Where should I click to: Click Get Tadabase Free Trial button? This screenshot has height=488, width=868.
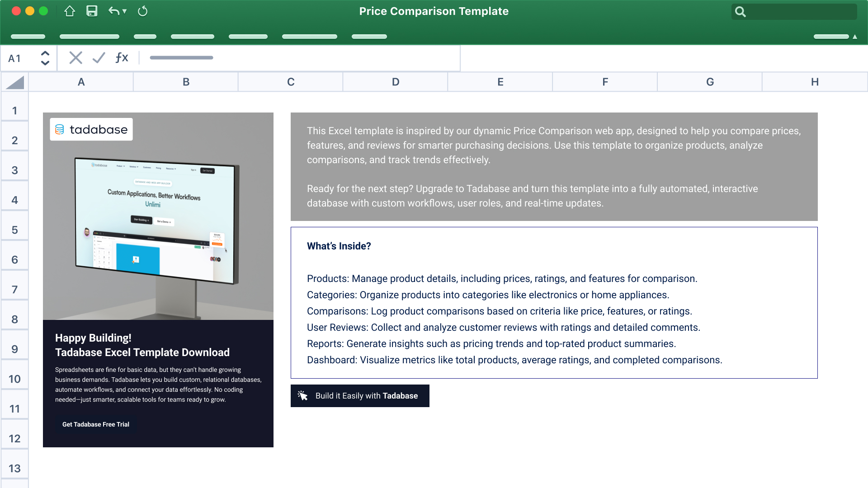(x=96, y=424)
